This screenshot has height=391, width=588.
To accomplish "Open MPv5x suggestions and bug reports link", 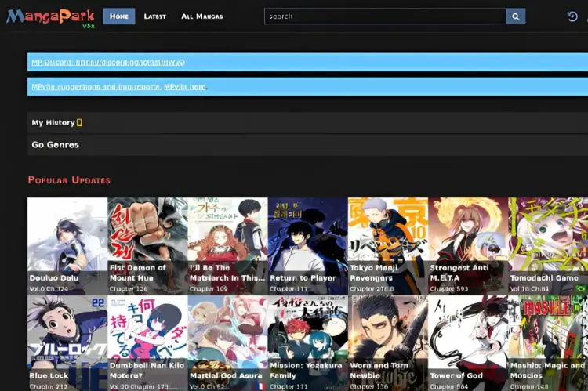I will click(96, 87).
